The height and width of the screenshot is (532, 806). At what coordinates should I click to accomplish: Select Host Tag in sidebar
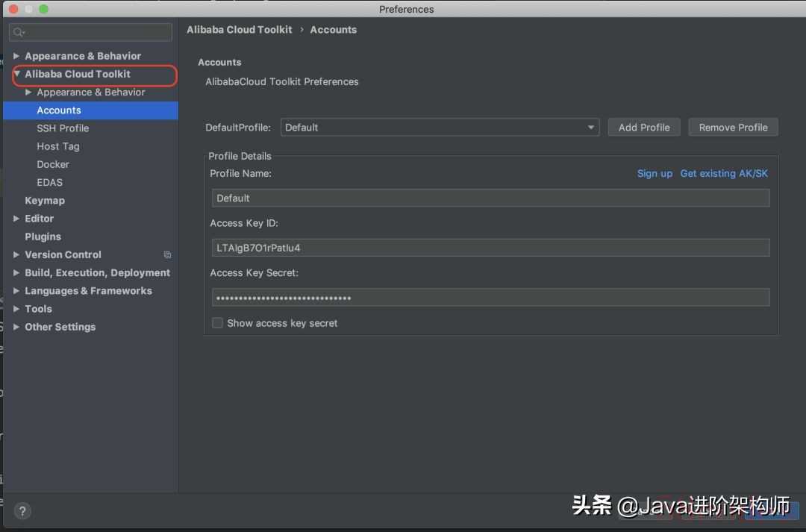pyautogui.click(x=58, y=146)
